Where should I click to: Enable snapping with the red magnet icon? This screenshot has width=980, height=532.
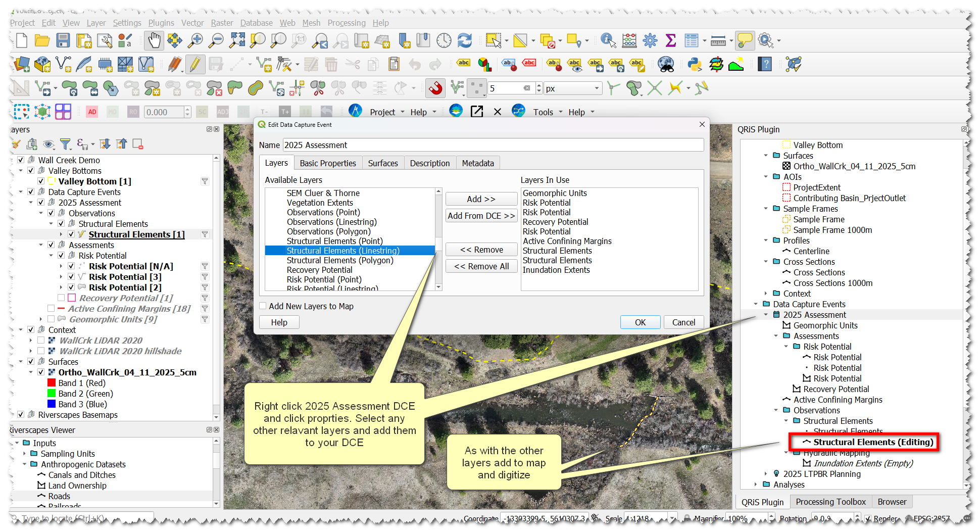pyautogui.click(x=435, y=88)
